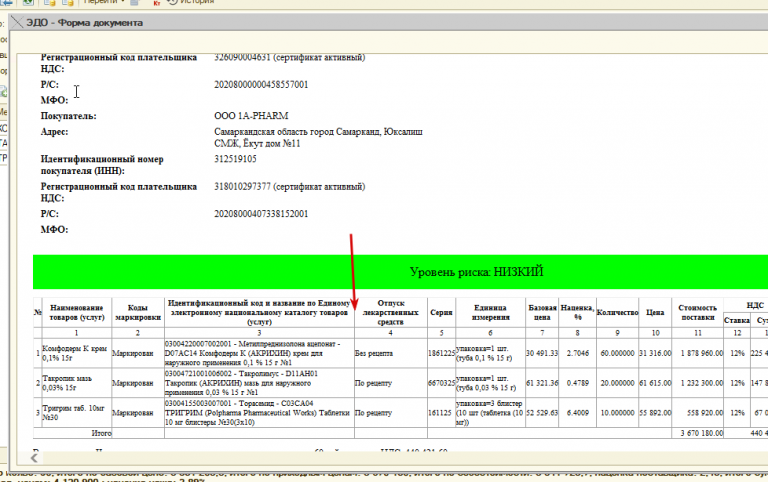Click price 31 316.00
The image size is (768, 482).
(x=655, y=353)
